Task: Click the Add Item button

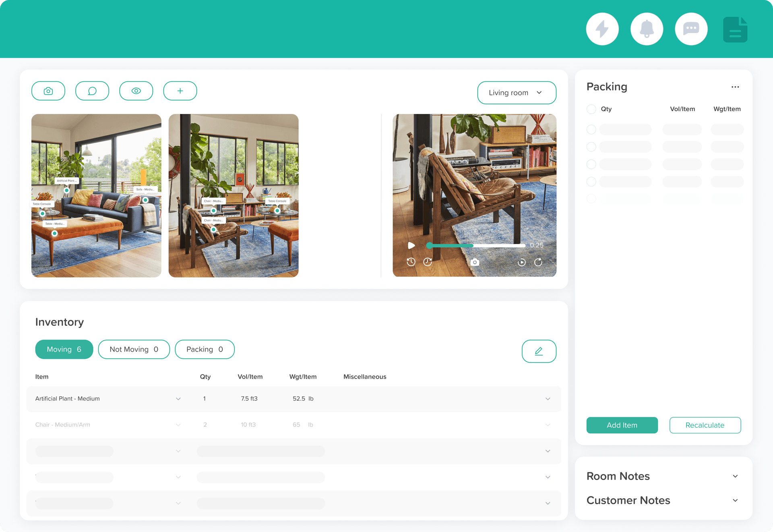Action: [622, 425]
